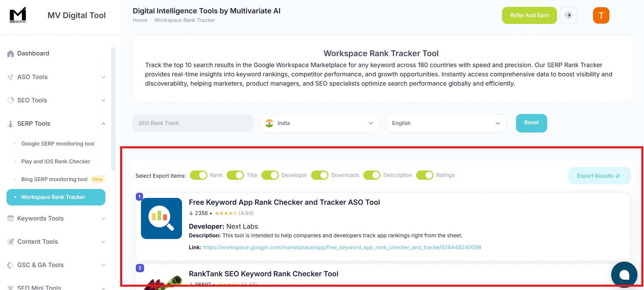The height and width of the screenshot is (290, 644).
Task: Click the Content Tools icon
Action: click(11, 242)
